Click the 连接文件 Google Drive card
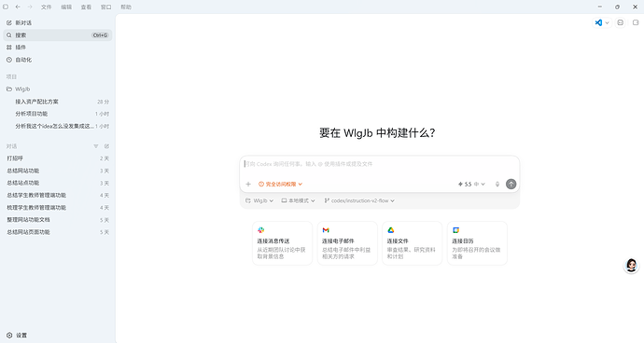The image size is (644, 343). pyautogui.click(x=412, y=243)
